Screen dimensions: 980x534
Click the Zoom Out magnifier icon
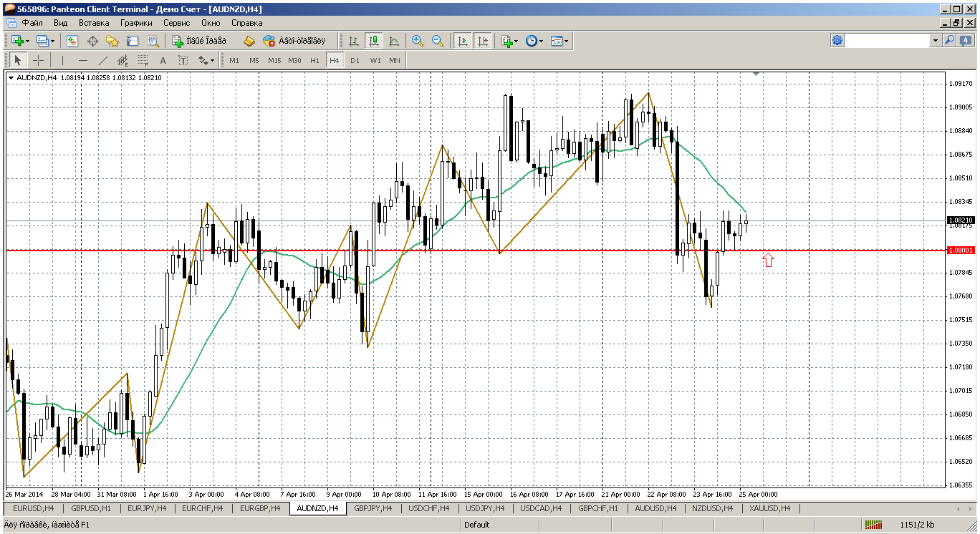437,41
